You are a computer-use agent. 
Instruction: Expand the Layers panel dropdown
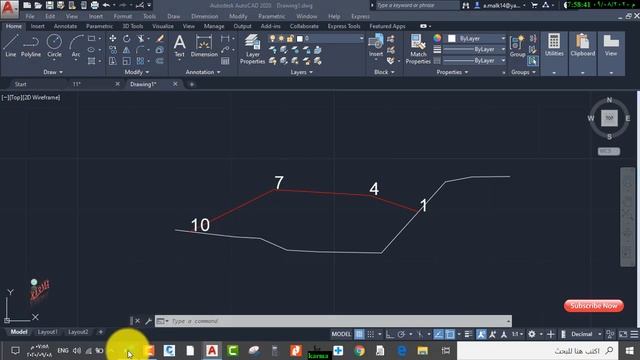301,72
